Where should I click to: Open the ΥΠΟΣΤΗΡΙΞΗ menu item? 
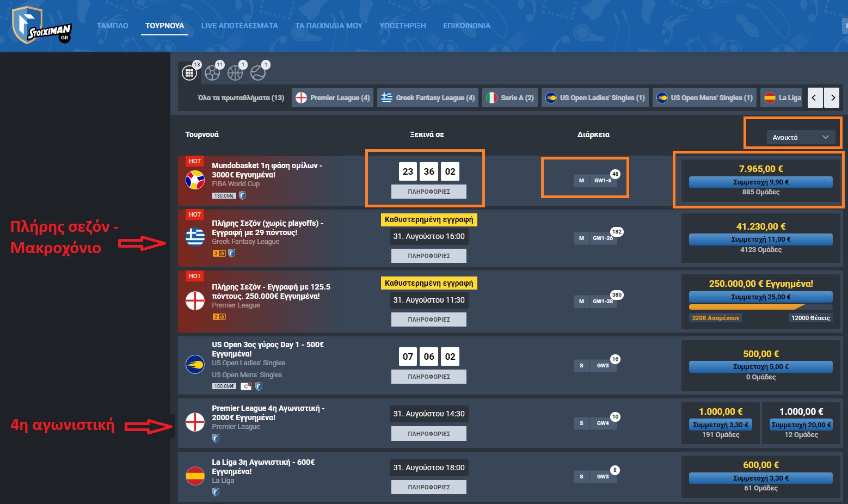pos(403,26)
